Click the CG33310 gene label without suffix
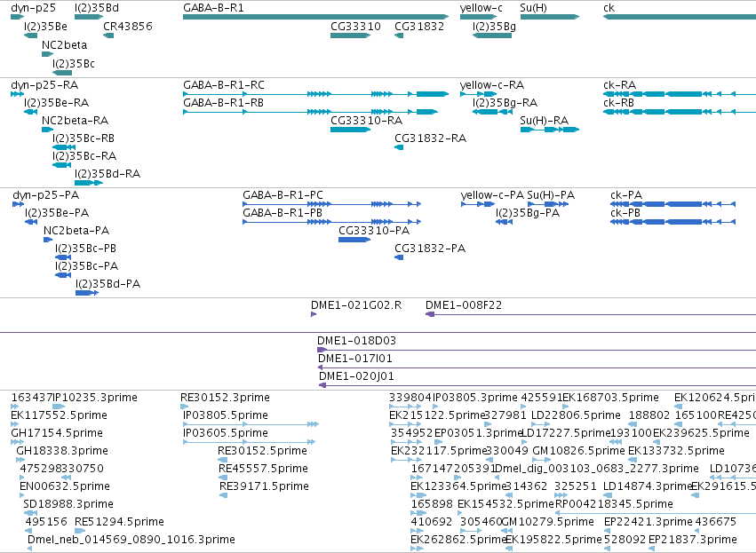 [x=355, y=27]
